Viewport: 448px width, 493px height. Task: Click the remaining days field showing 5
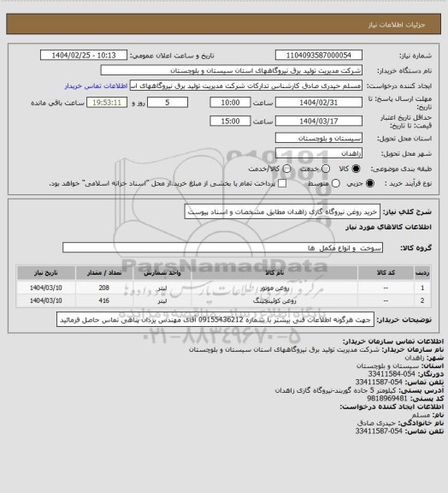[168, 103]
